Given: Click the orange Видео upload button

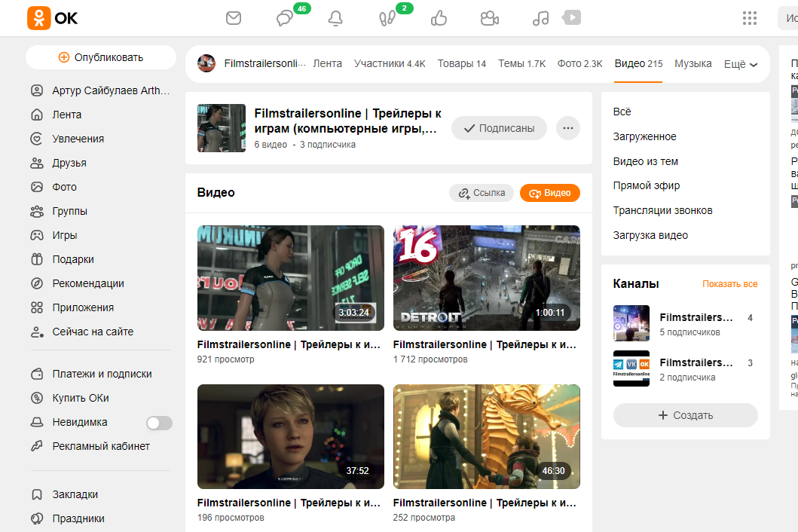Looking at the screenshot, I should click(x=549, y=193).
